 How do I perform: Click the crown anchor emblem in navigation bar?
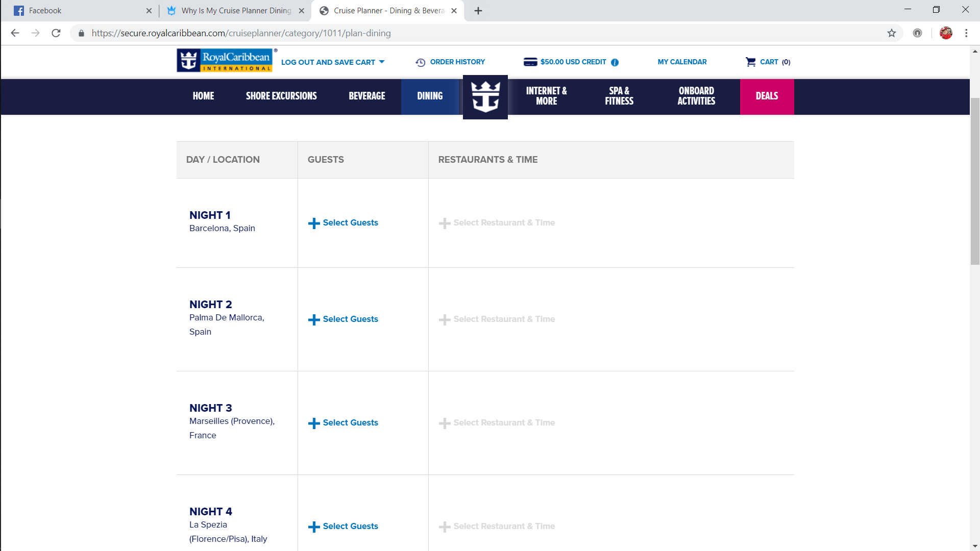[485, 97]
